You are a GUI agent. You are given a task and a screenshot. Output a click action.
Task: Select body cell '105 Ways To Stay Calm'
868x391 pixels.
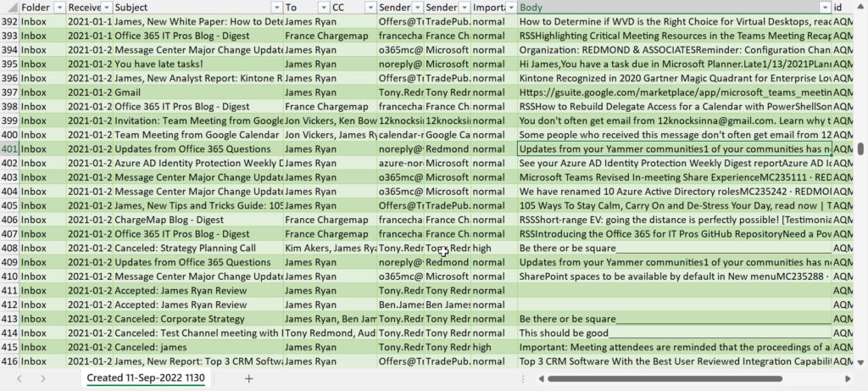(x=675, y=205)
